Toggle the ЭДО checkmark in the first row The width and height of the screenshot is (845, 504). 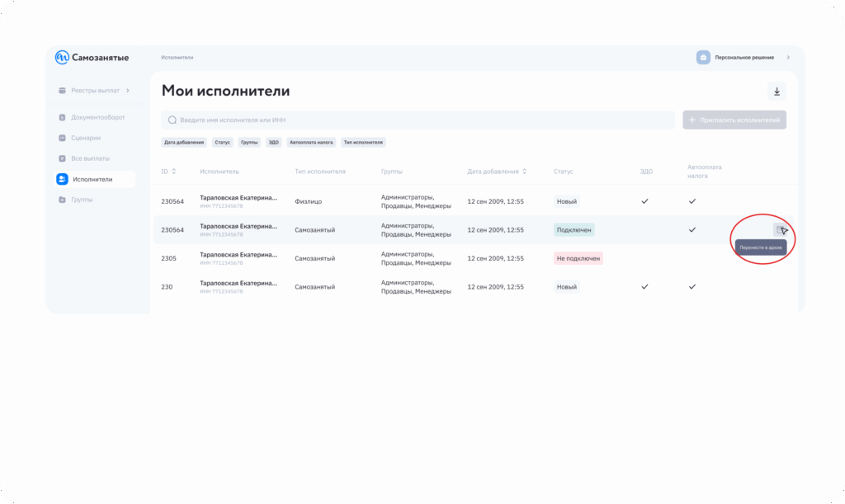[645, 200]
